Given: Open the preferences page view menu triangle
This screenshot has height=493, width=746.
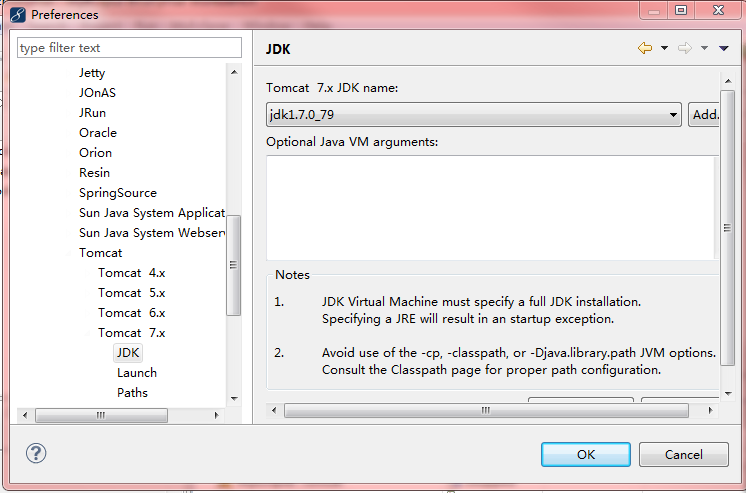Looking at the screenshot, I should (724, 48).
